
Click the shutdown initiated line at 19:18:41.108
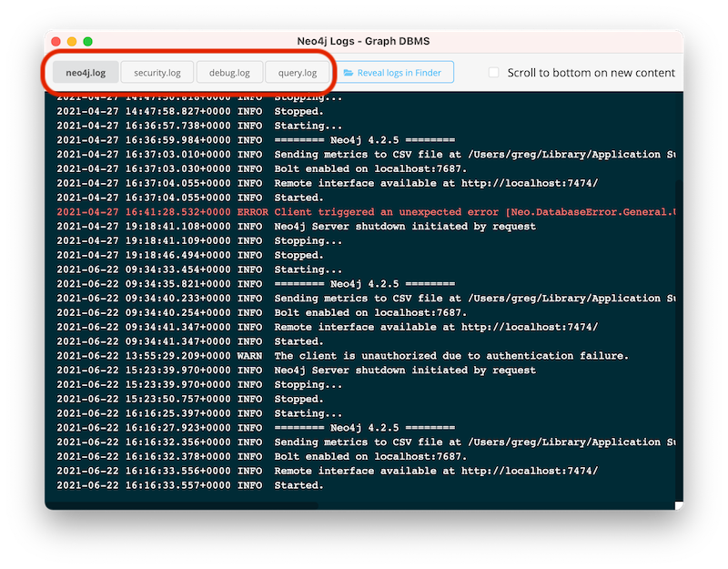tap(297, 226)
